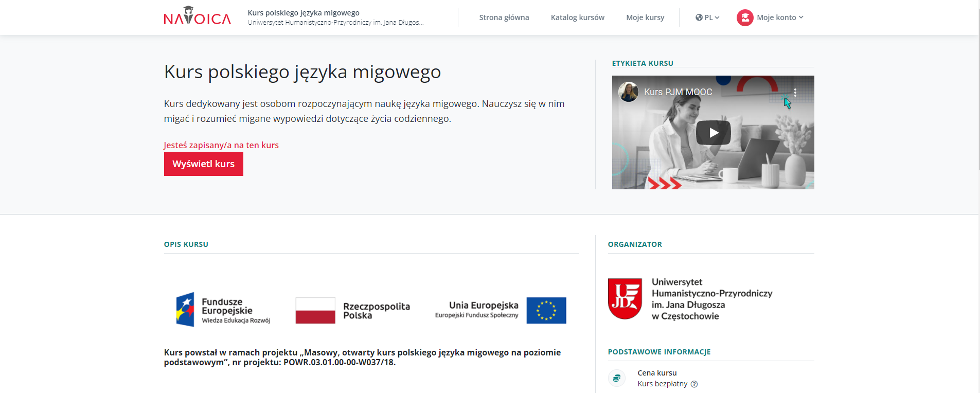Navigate to Moje kursy

point(645,17)
